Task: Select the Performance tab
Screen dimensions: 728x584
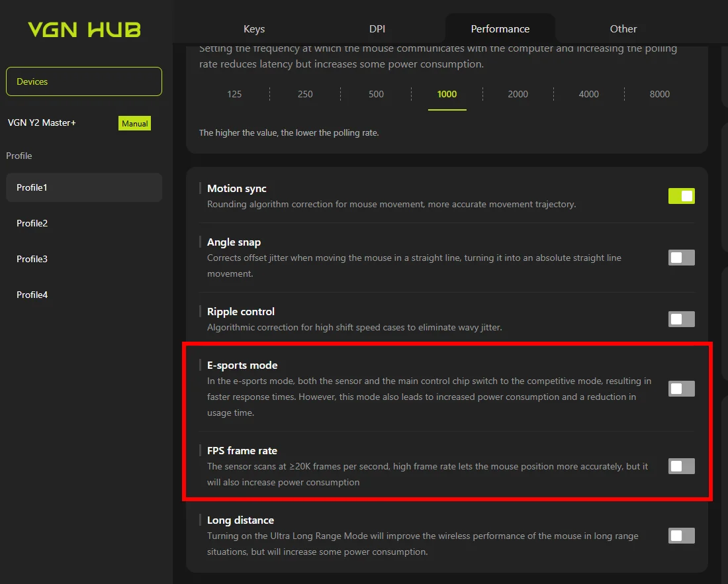Action: point(500,29)
